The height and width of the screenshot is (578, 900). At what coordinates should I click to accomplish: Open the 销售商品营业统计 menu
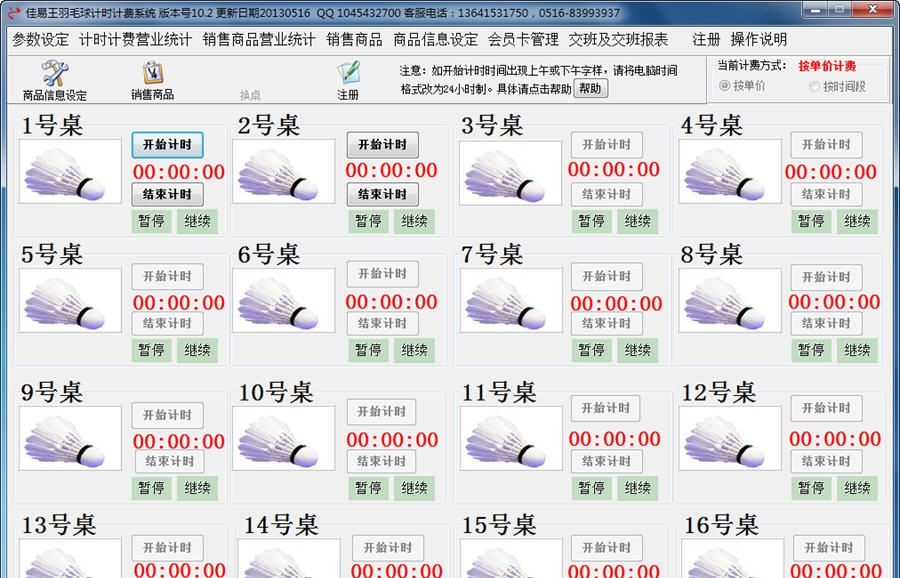click(x=259, y=40)
